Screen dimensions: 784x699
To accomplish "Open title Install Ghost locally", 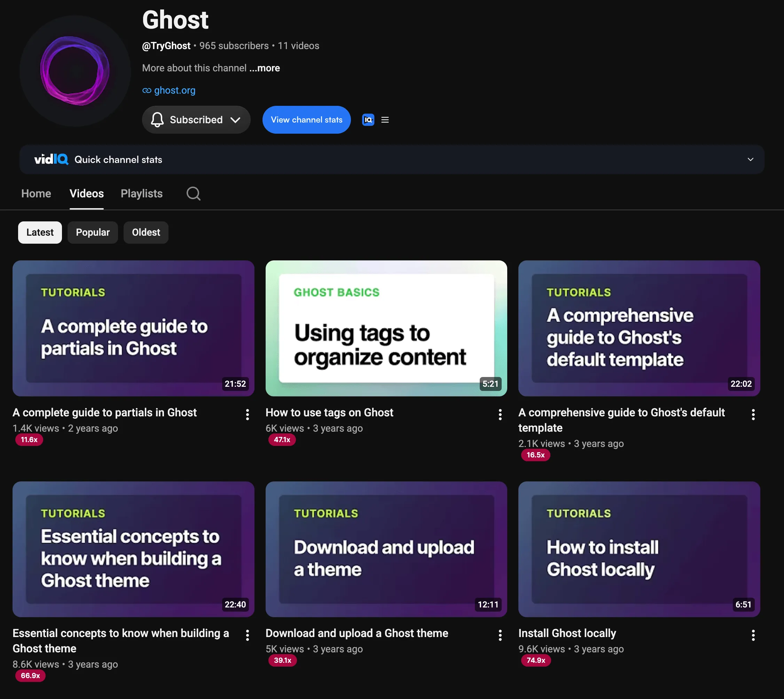I will [x=567, y=633].
